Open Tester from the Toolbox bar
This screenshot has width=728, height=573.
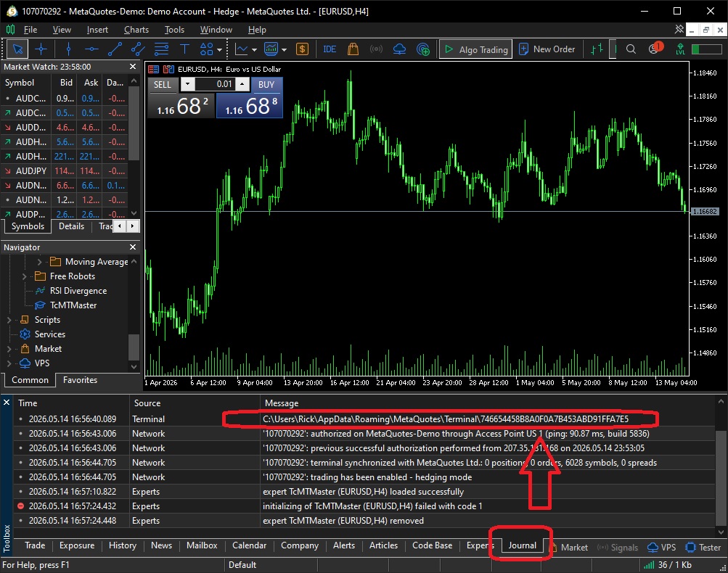click(704, 547)
